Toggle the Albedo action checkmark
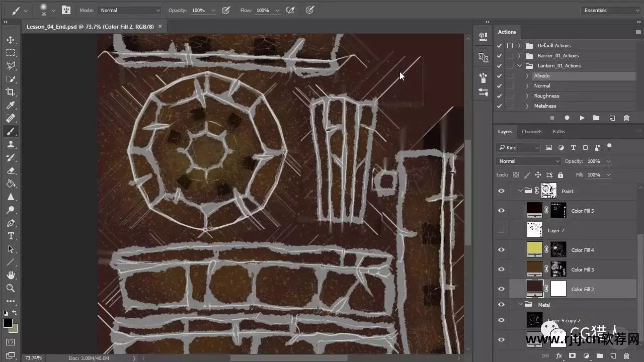Image resolution: width=644 pixels, height=362 pixels. point(499,76)
